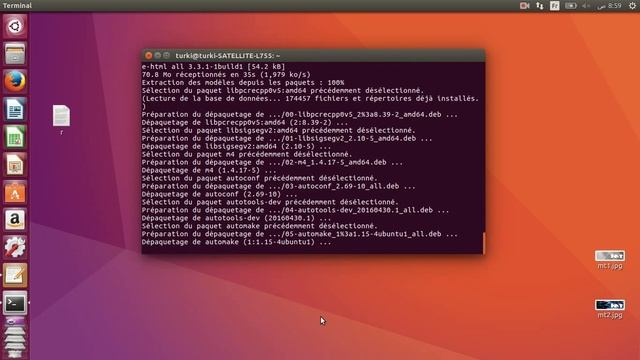Click the line ending '01-libsigsegv2_2.10-5_amd64.deb'
The image size is (640, 360).
pos(287,138)
